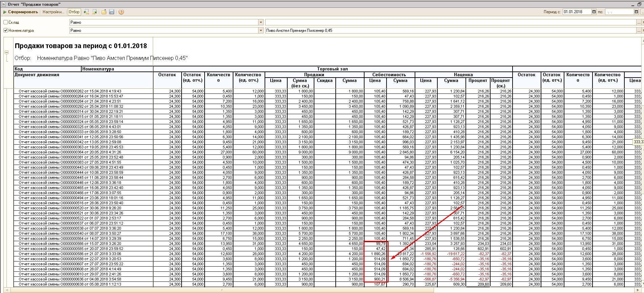Click the report window icon in title bar
This screenshot has height=293, width=644.
point(4,4)
